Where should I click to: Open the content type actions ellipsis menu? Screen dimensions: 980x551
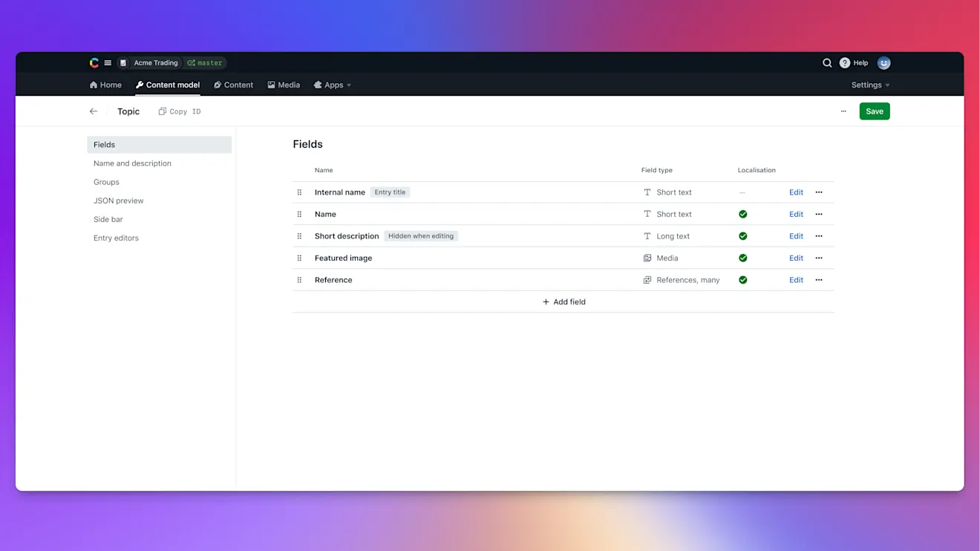tap(843, 111)
